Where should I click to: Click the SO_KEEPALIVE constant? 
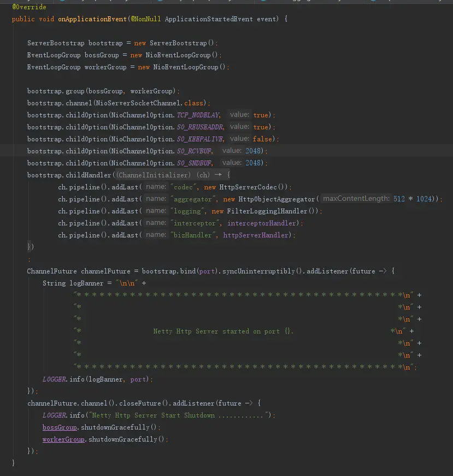point(200,139)
